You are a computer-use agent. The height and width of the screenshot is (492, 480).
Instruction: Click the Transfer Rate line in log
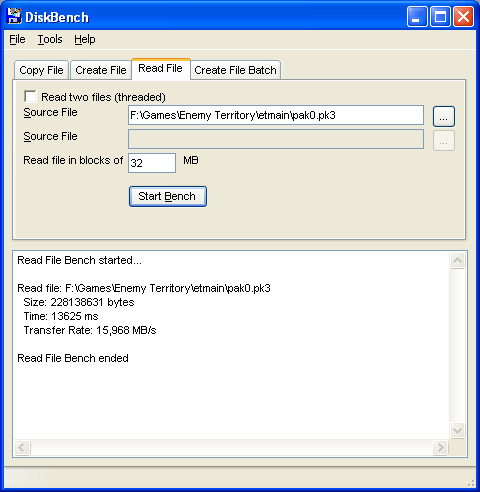pos(90,330)
